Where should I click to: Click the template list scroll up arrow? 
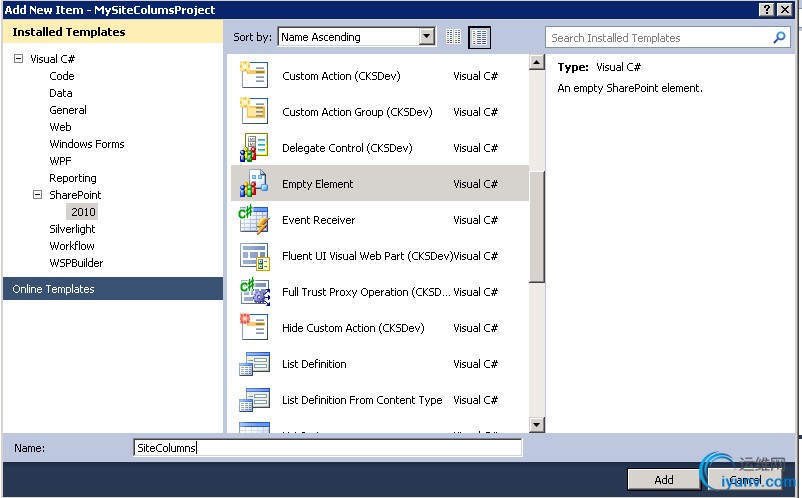coord(537,62)
